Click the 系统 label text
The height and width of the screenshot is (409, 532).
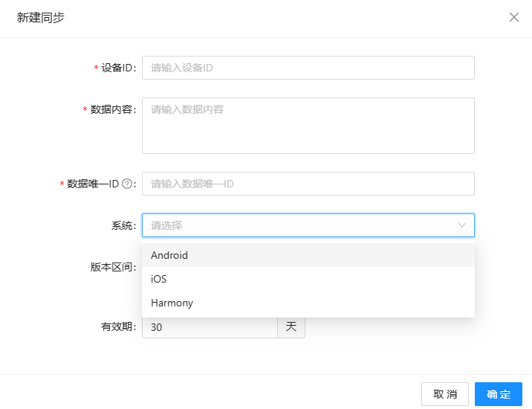123,225
